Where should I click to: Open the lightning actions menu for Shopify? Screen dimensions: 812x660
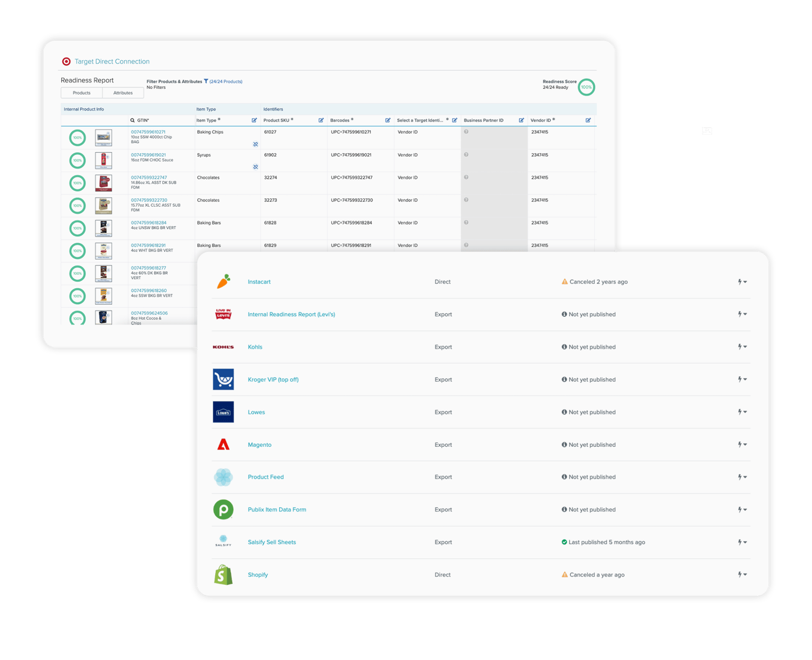(741, 574)
